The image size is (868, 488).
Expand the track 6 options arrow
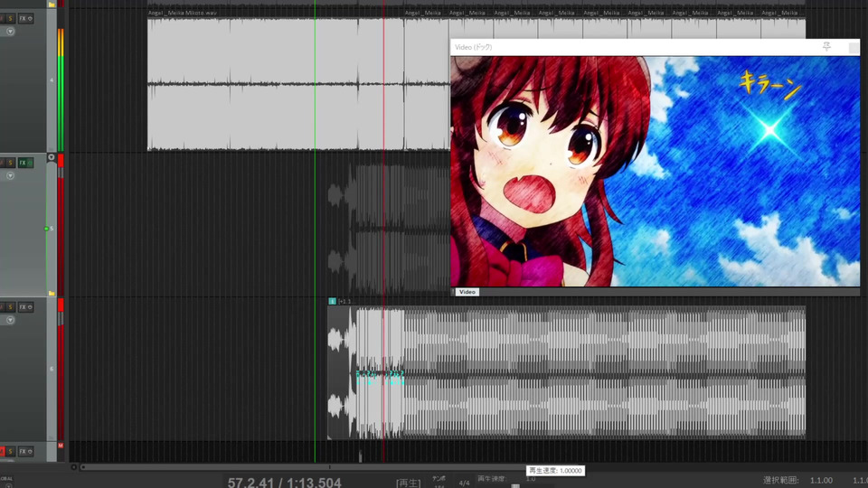[10, 320]
